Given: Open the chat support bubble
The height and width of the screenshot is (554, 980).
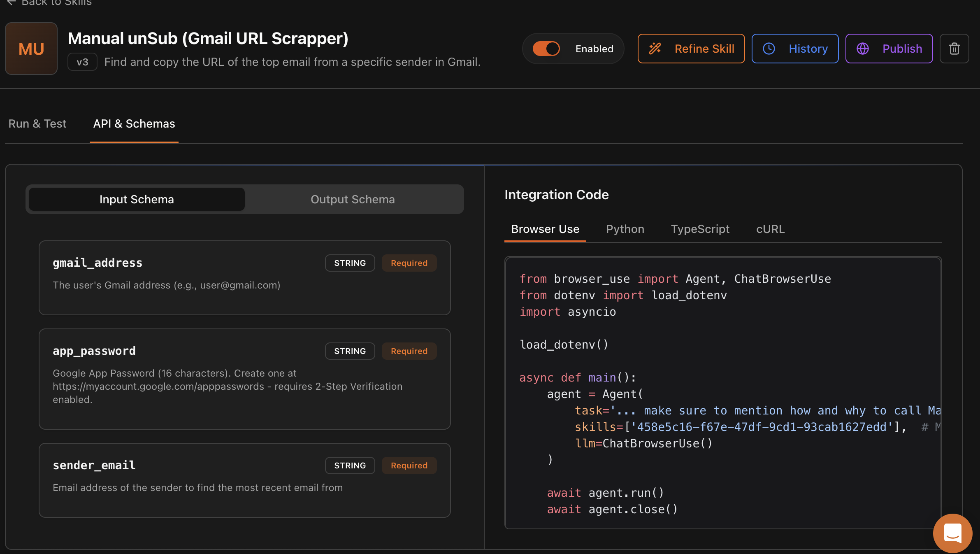Looking at the screenshot, I should pos(952,533).
